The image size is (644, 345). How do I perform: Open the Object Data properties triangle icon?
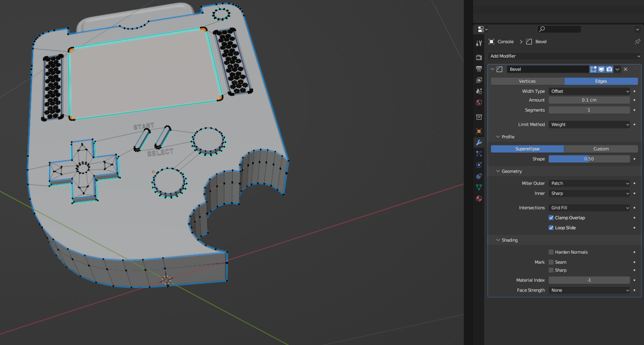tap(479, 187)
